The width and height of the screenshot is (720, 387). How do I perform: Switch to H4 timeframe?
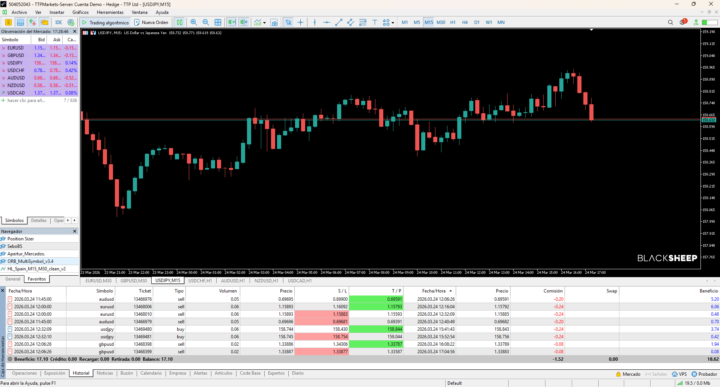coord(465,22)
